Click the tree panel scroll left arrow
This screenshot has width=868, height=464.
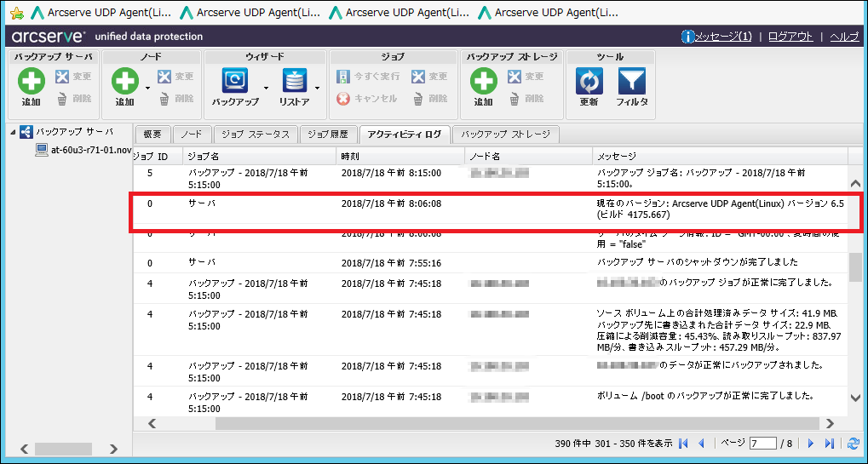coord(26,449)
